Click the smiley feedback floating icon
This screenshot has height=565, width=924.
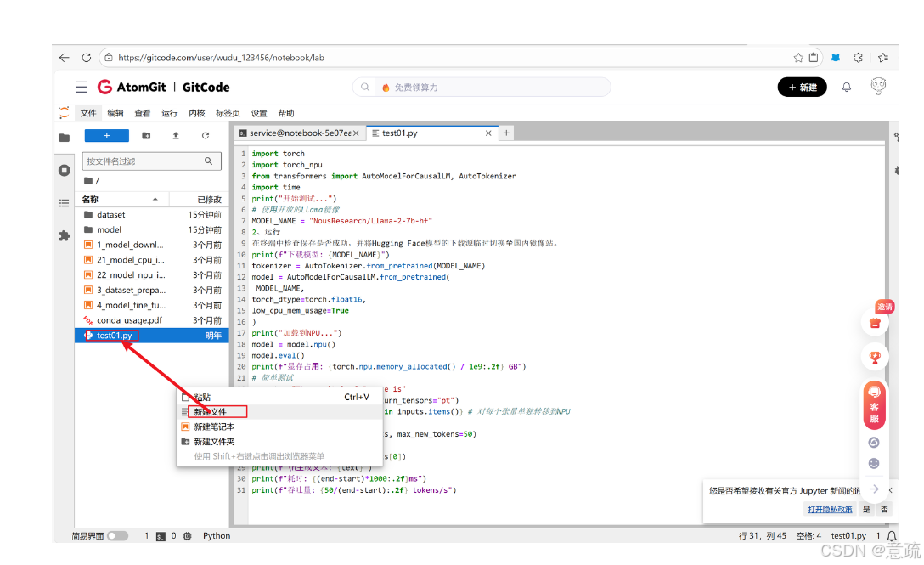tap(874, 464)
